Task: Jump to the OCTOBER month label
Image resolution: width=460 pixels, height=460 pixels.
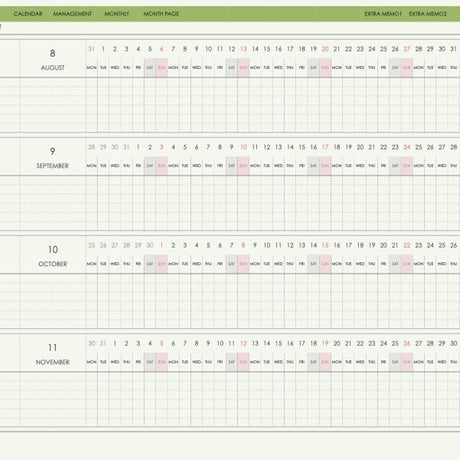Action: 53,264
